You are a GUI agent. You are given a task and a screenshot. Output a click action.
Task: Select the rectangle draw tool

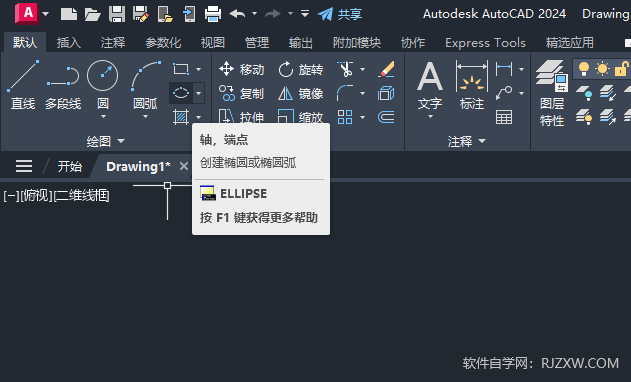tap(181, 69)
